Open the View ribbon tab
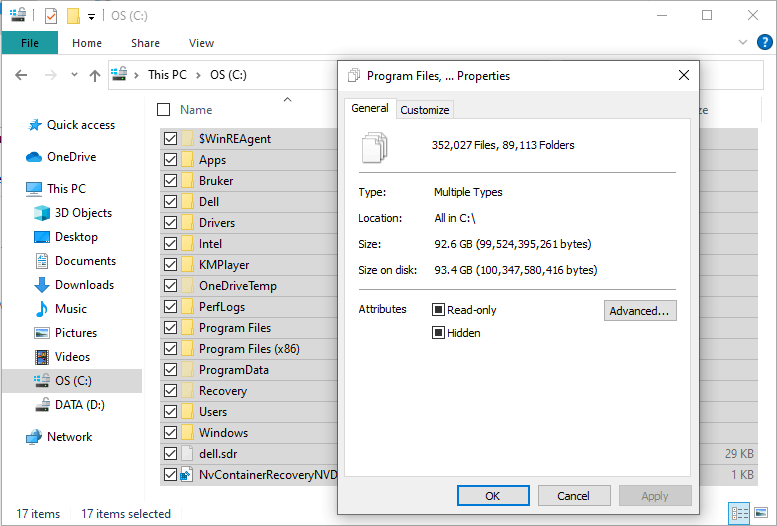 pos(201,43)
